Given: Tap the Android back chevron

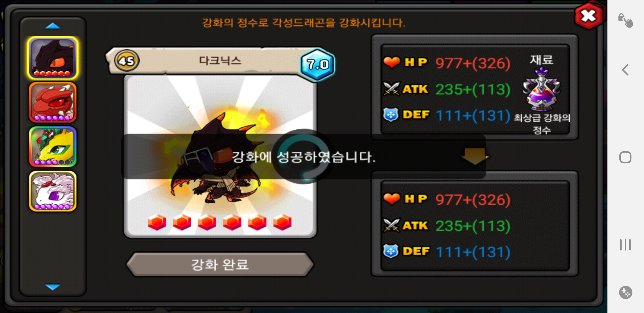Looking at the screenshot, I should [x=626, y=70].
